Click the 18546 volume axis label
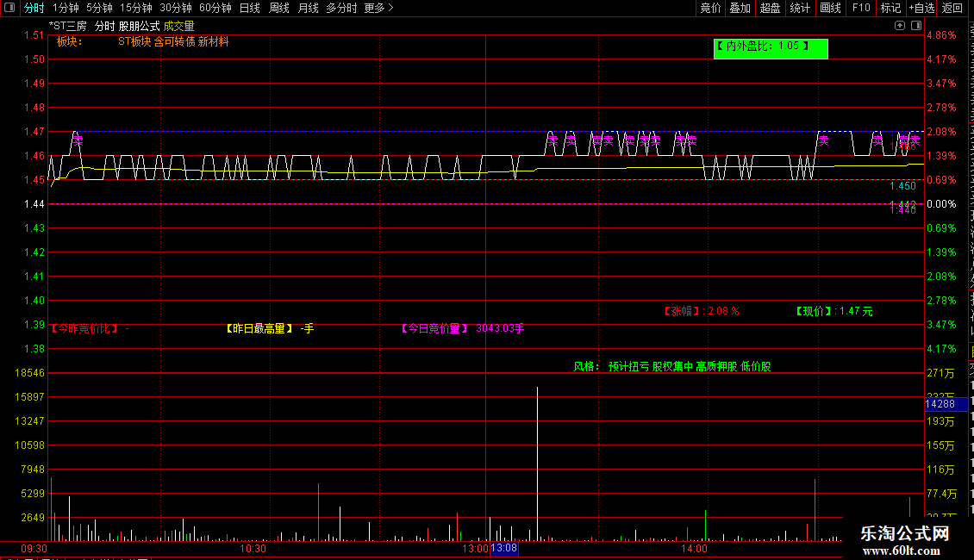 click(x=30, y=373)
